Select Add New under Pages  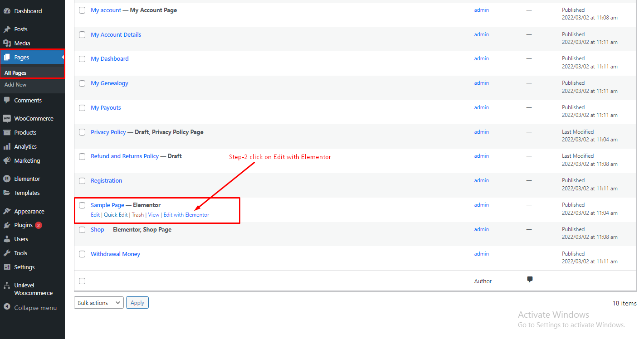tap(15, 85)
